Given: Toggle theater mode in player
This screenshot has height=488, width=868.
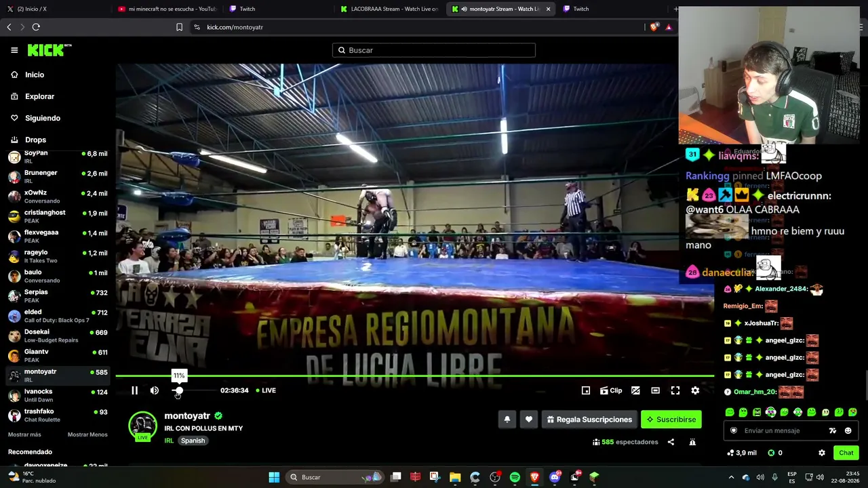Looking at the screenshot, I should pos(655,390).
